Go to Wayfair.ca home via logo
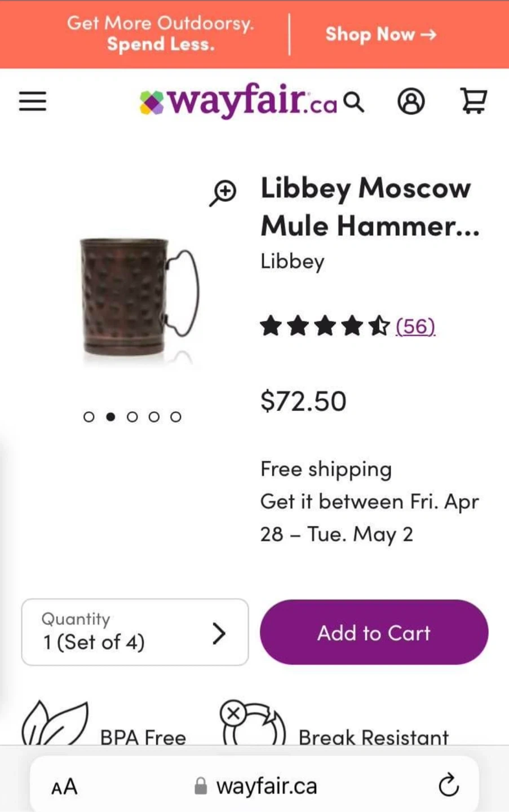Image resolution: width=509 pixels, height=812 pixels. (x=238, y=102)
